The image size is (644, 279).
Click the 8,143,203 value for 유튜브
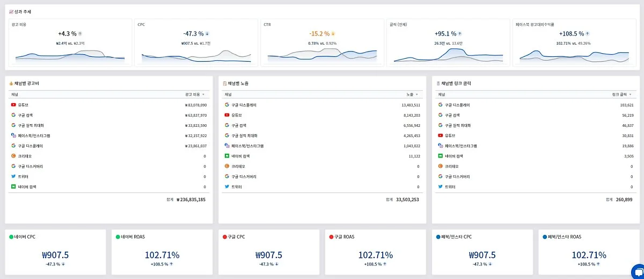pos(412,115)
